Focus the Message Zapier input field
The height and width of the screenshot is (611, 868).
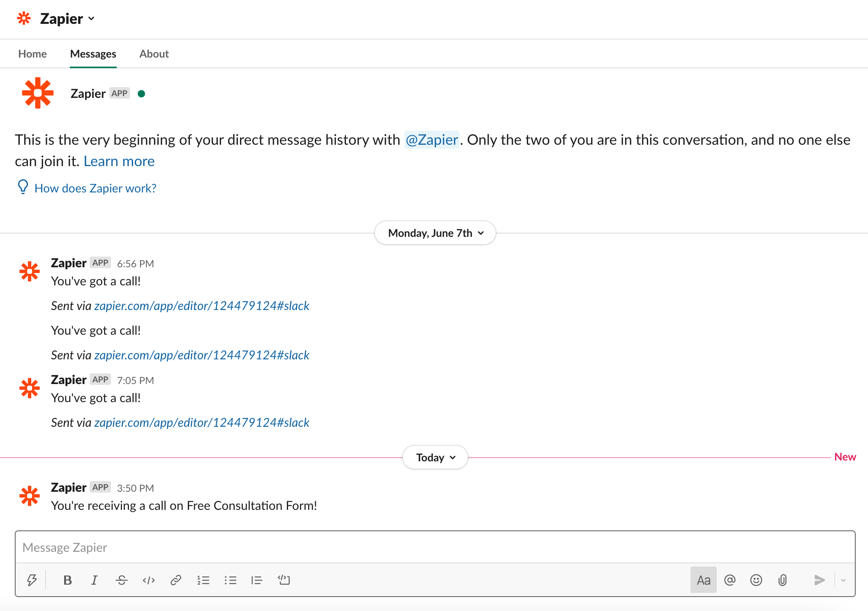tap(435, 547)
